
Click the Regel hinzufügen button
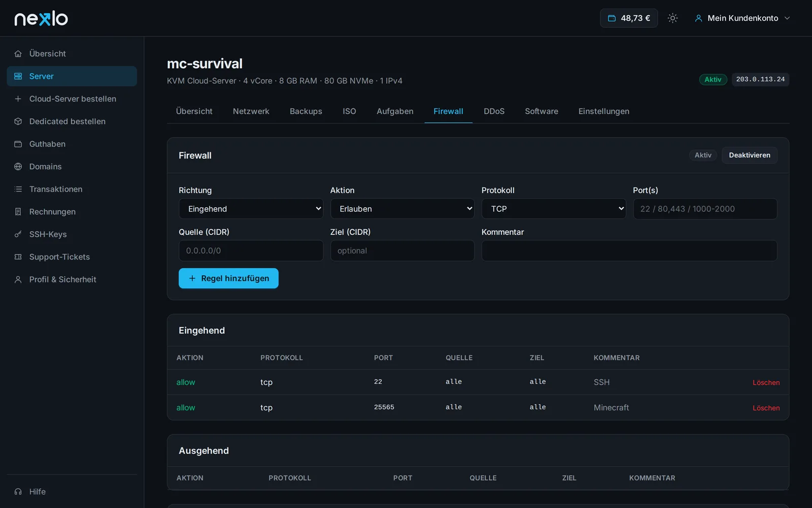tap(228, 278)
